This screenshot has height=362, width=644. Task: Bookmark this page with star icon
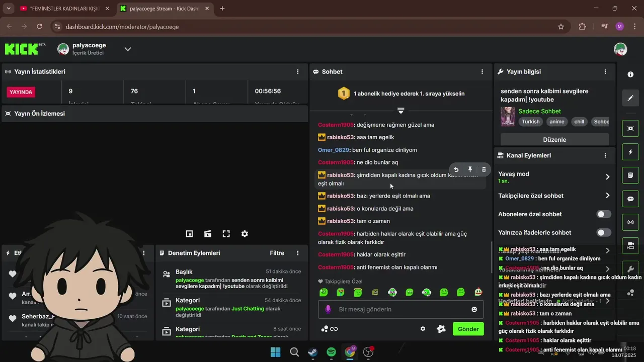tap(561, 27)
